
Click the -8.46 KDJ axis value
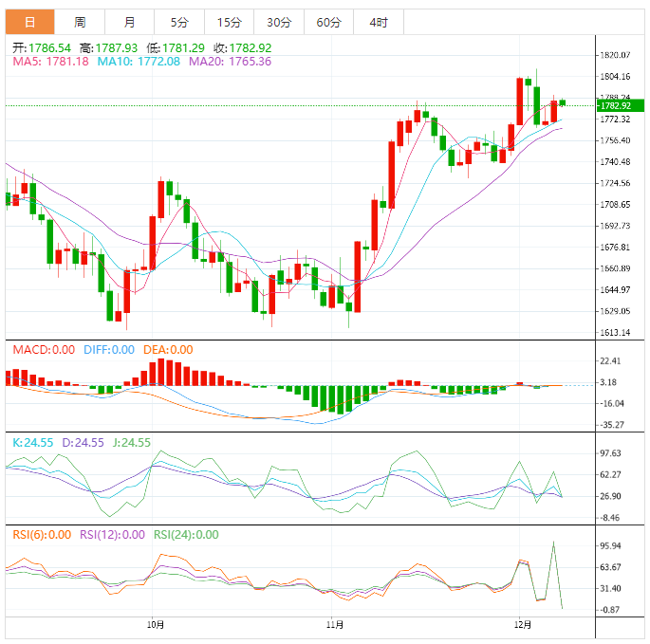pos(610,518)
